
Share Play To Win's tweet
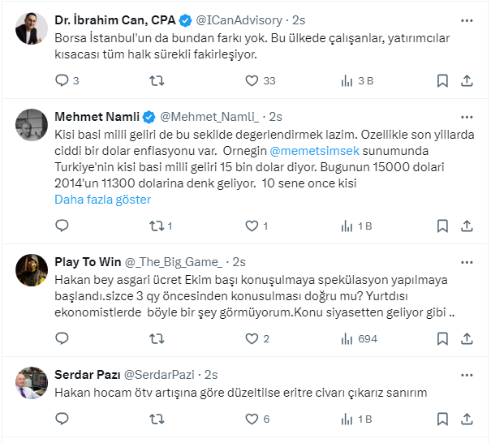click(467, 338)
